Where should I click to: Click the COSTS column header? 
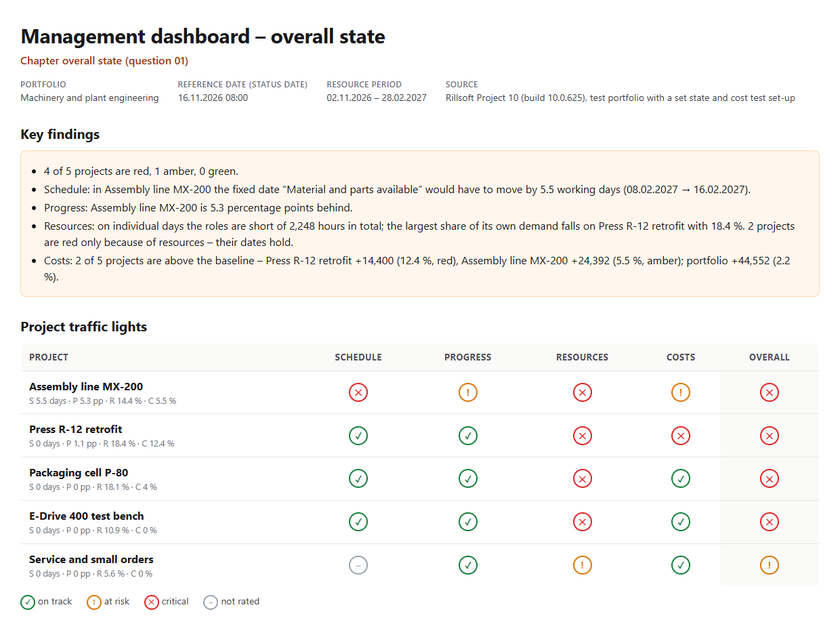tap(681, 357)
